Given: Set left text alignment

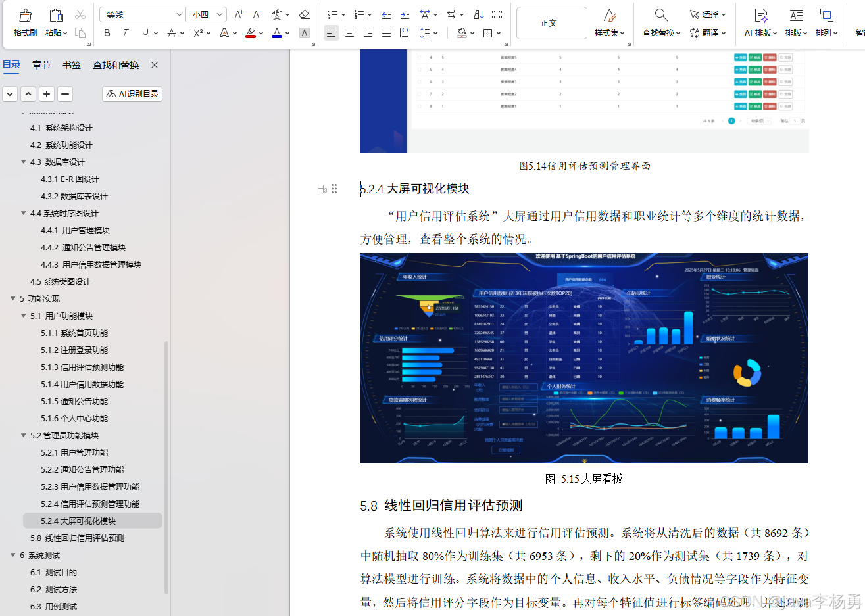Looking at the screenshot, I should pos(331,33).
